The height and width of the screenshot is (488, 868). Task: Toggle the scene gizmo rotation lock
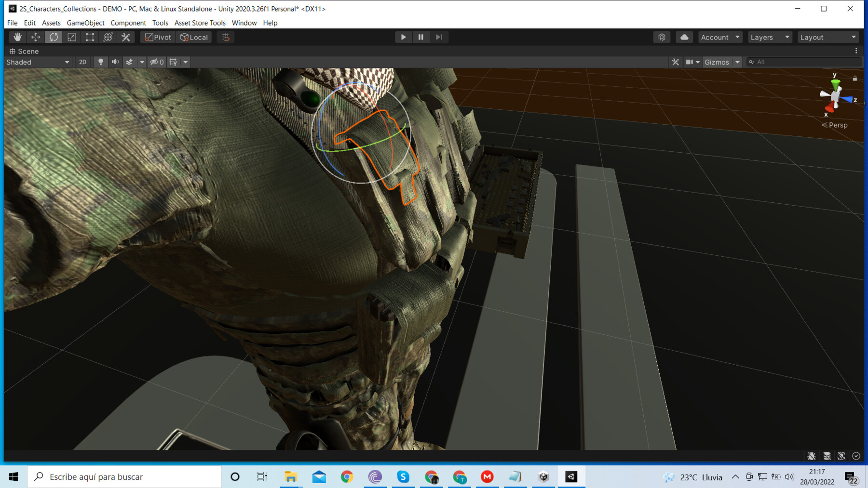pos(855,78)
